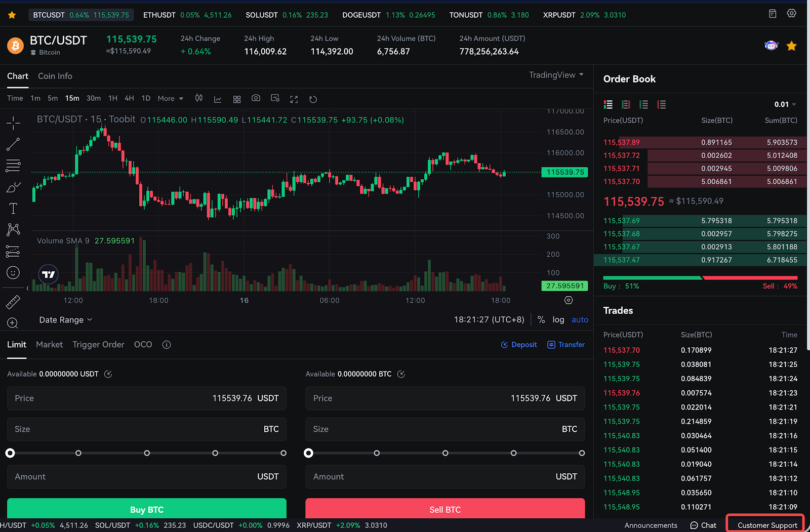Image resolution: width=810 pixels, height=532 pixels.
Task: Show the second order book view icon
Action: [626, 104]
